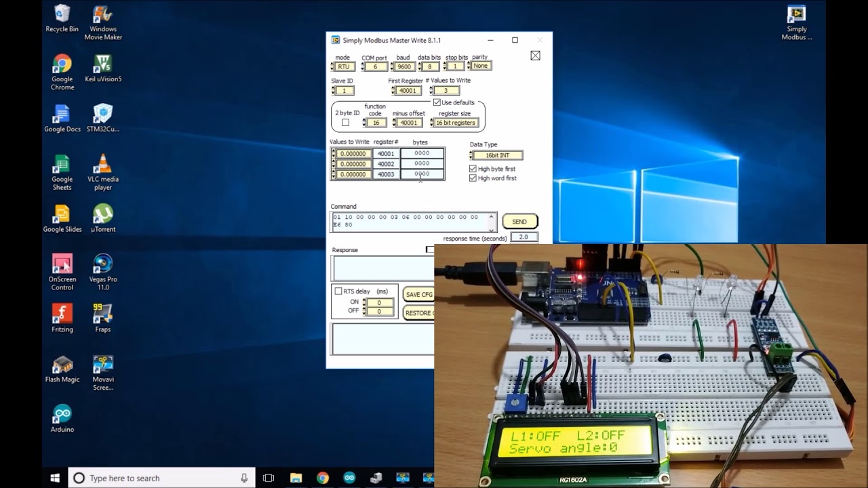
Task: Open File Explorer from taskbar
Action: click(295, 478)
